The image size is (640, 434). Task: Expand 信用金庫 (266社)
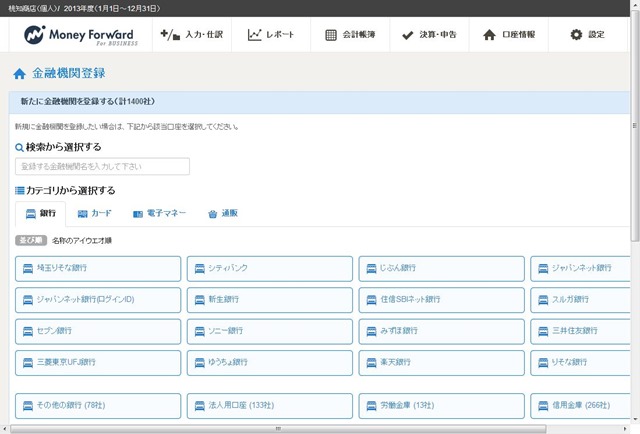[580, 406]
